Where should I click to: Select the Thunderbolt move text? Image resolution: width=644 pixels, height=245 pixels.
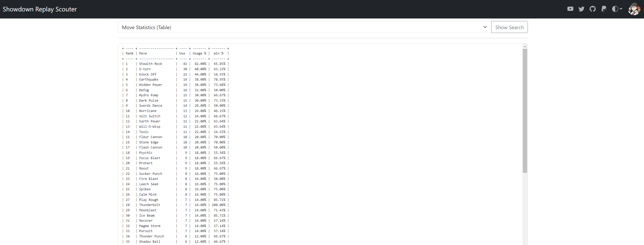(150, 205)
